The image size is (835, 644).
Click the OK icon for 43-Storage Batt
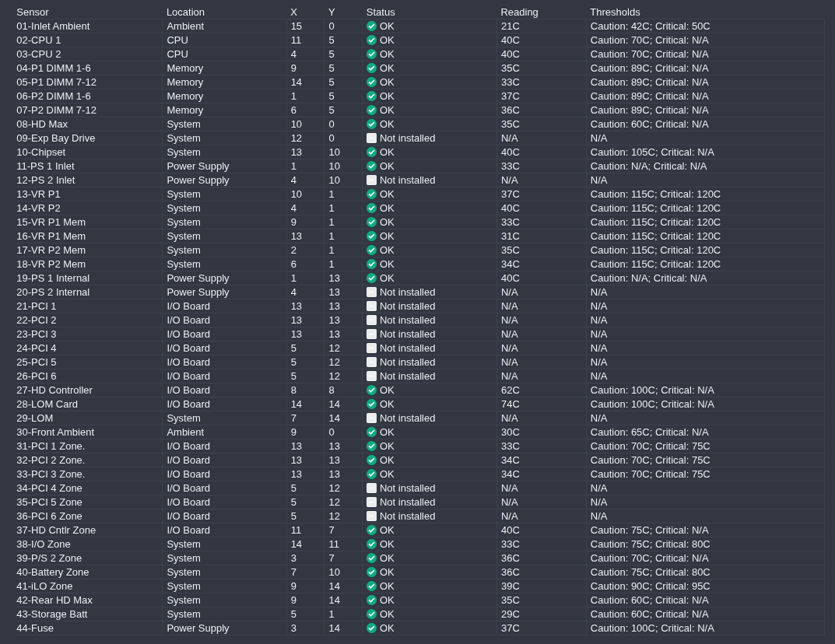pyautogui.click(x=372, y=614)
